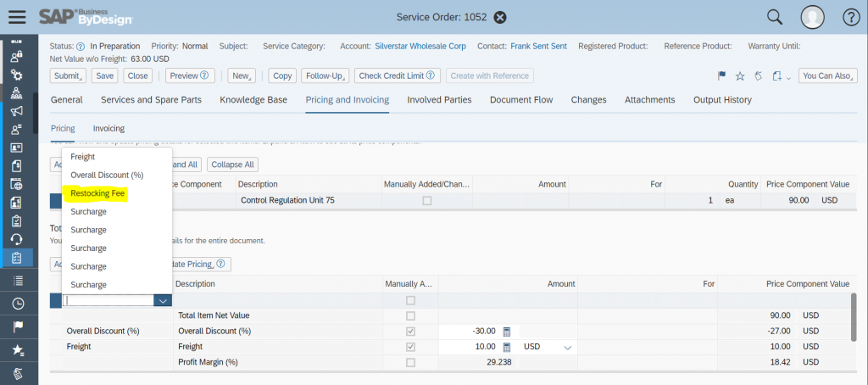Open the user profile avatar
The height and width of the screenshot is (385, 868).
click(x=813, y=17)
